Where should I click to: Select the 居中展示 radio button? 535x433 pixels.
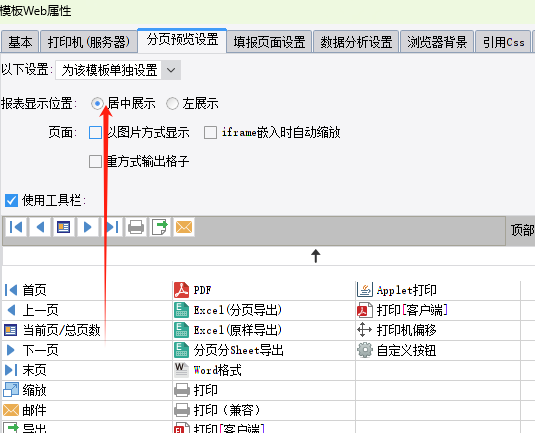[98, 103]
